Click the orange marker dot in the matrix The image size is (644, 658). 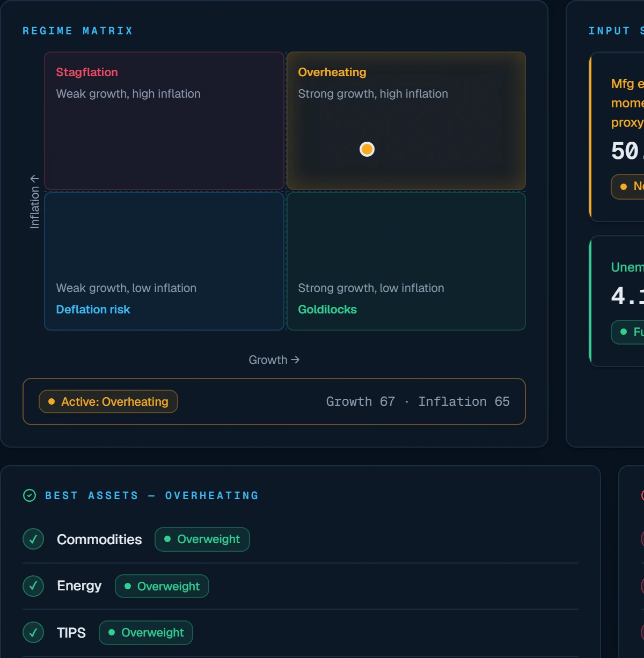coord(367,149)
